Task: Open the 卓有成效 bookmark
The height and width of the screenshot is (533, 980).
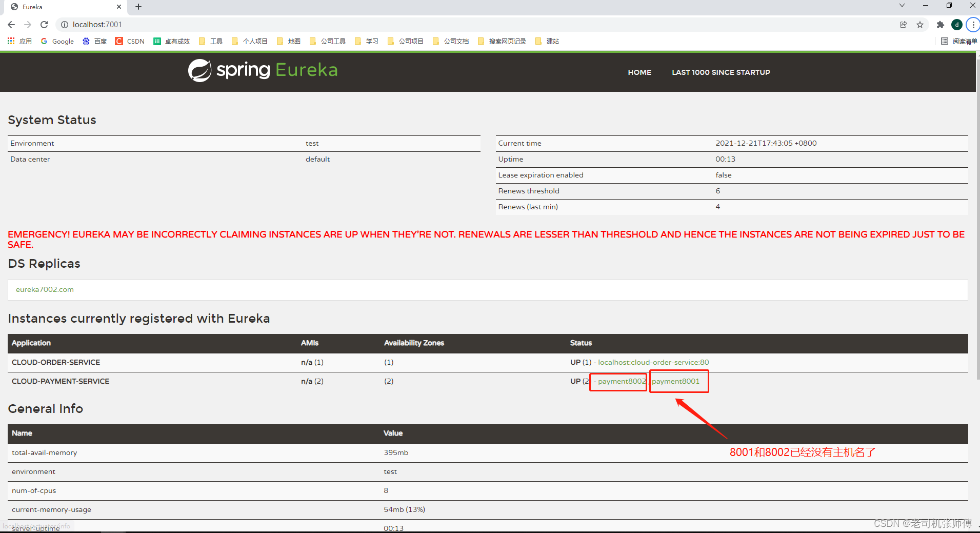Action: click(172, 41)
